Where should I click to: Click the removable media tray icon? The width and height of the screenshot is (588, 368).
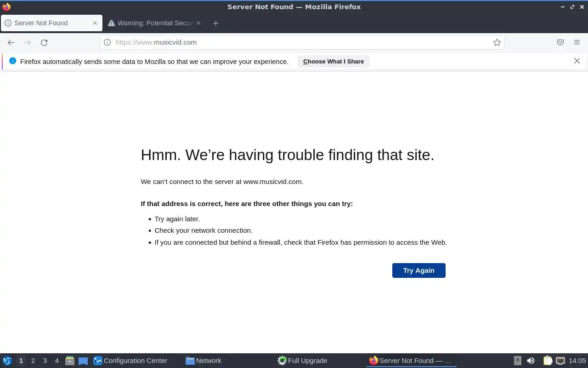pos(518,361)
